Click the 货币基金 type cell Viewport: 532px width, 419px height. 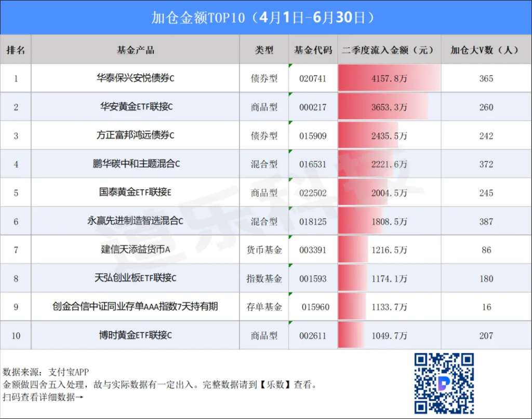click(264, 250)
